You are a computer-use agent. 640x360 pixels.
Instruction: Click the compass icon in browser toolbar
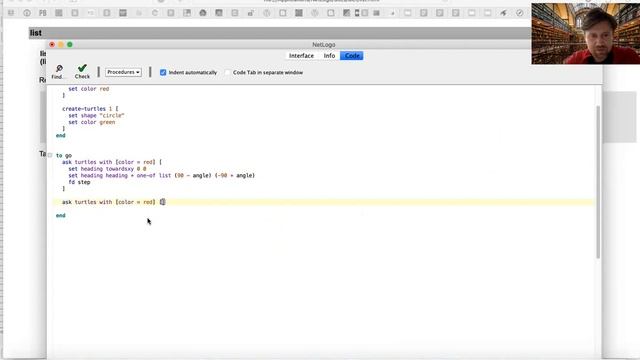tap(520, 13)
